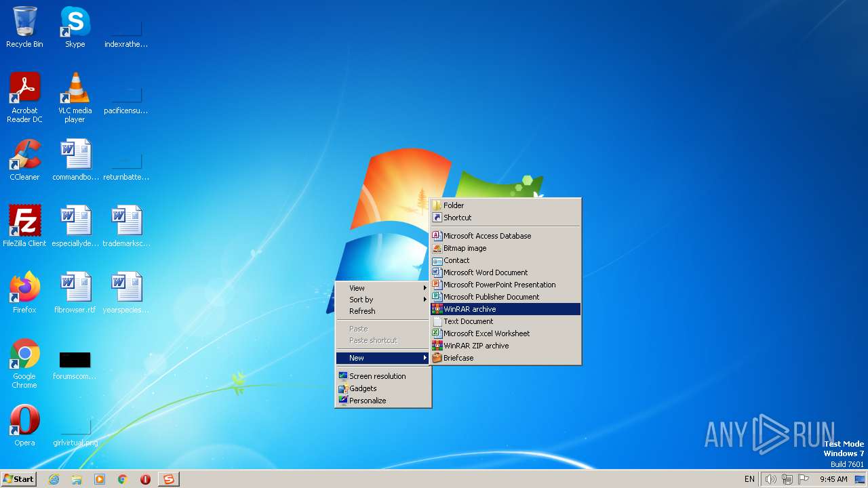Open the Action Center flag icon
Image resolution: width=868 pixels, height=488 pixels.
click(x=804, y=479)
